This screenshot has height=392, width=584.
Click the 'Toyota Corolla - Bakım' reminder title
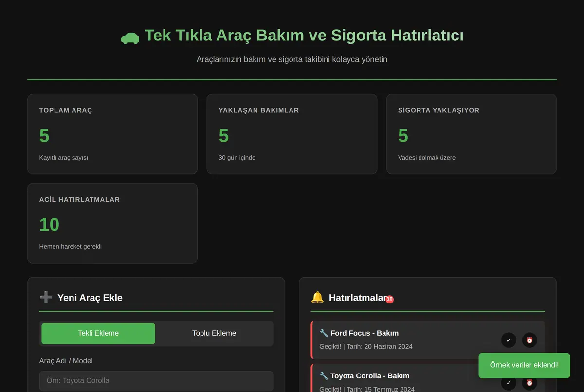tap(370, 376)
